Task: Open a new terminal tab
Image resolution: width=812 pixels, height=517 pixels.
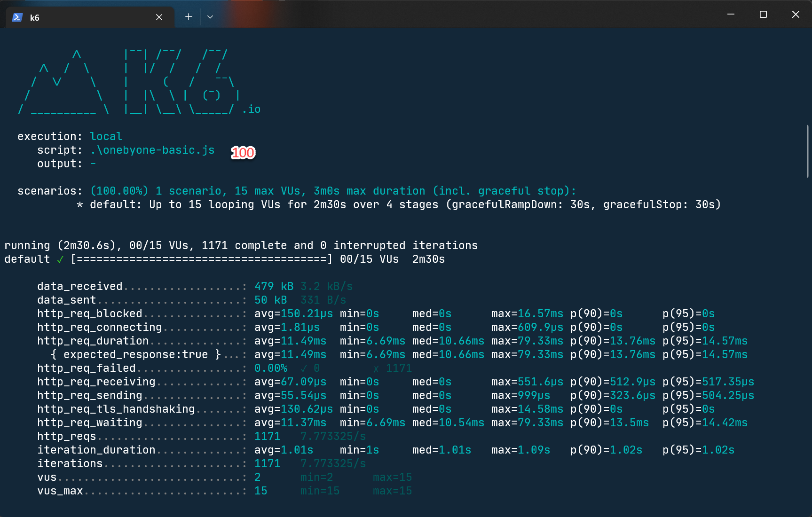Action: pyautogui.click(x=189, y=17)
